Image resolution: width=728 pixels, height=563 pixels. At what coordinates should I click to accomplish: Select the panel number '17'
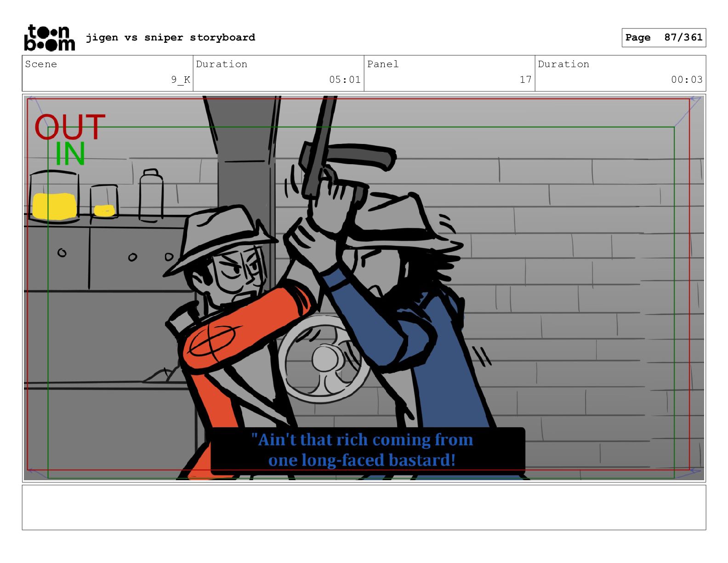(526, 80)
